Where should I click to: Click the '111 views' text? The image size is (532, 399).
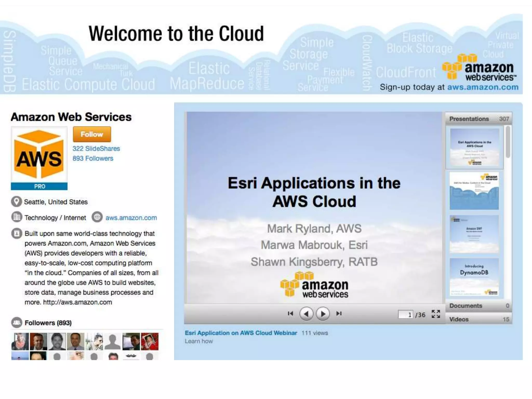(x=315, y=333)
